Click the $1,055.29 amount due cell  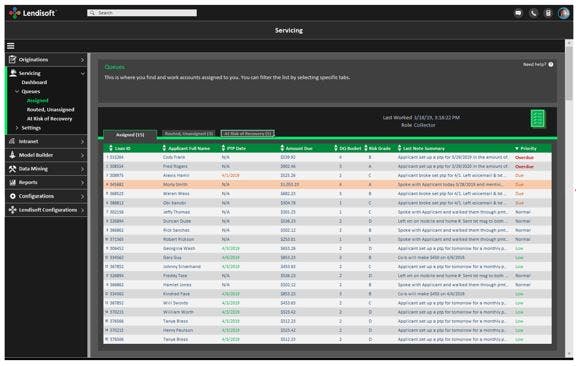tap(290, 184)
